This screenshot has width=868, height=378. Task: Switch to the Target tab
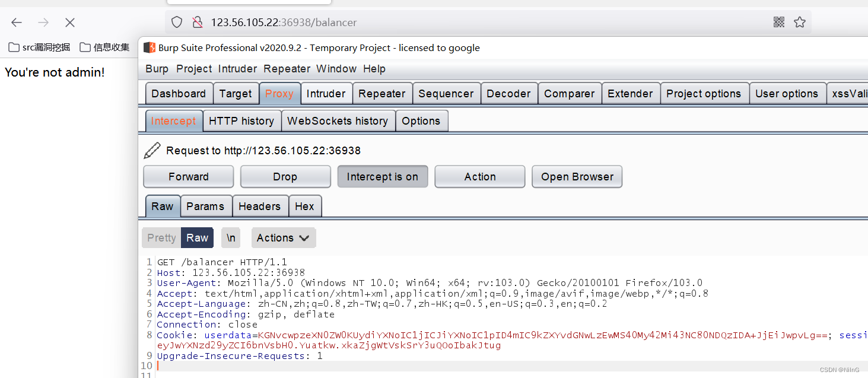[x=236, y=94]
